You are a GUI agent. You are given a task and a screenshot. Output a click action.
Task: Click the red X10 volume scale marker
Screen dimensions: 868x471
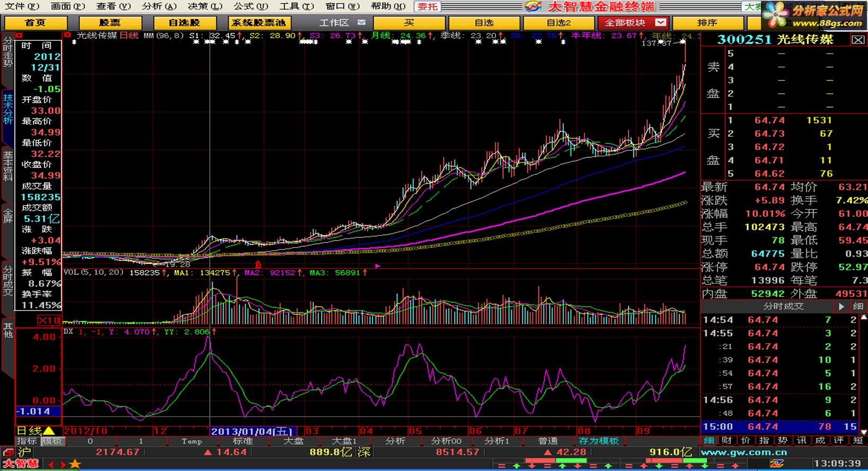pyautogui.click(x=49, y=321)
